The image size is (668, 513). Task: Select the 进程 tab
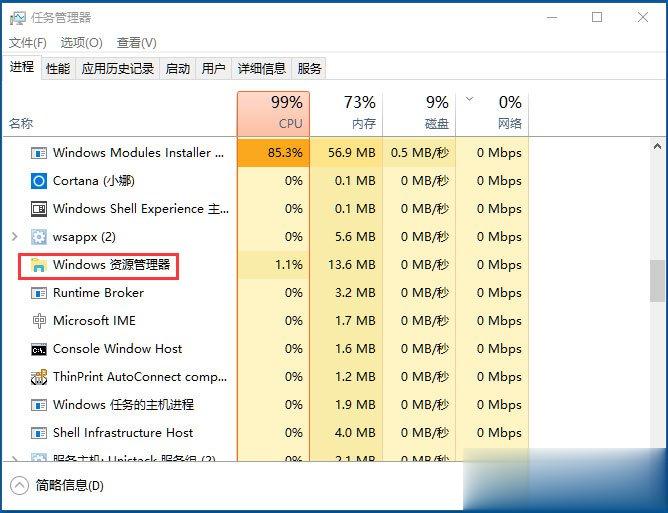click(x=22, y=67)
